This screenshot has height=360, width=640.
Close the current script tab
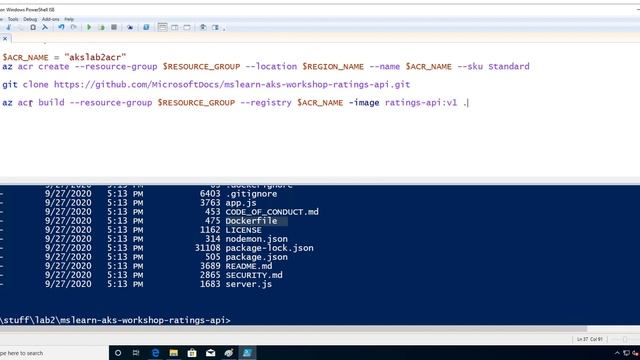pyautogui.click(x=5, y=39)
